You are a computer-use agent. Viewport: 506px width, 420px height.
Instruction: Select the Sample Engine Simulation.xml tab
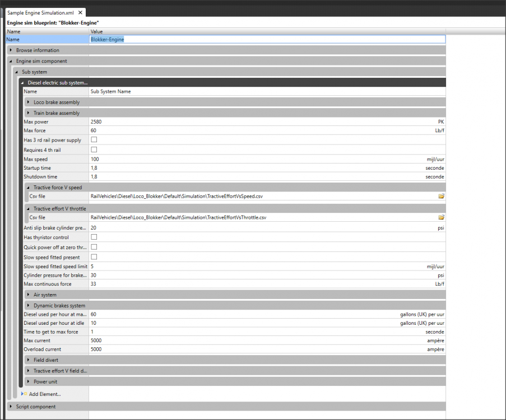pyautogui.click(x=40, y=13)
